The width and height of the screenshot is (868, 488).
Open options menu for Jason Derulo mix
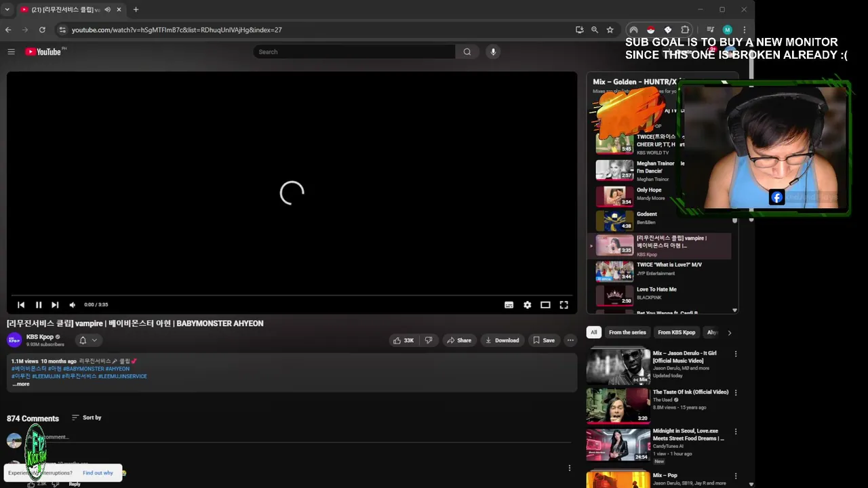pos(736,354)
